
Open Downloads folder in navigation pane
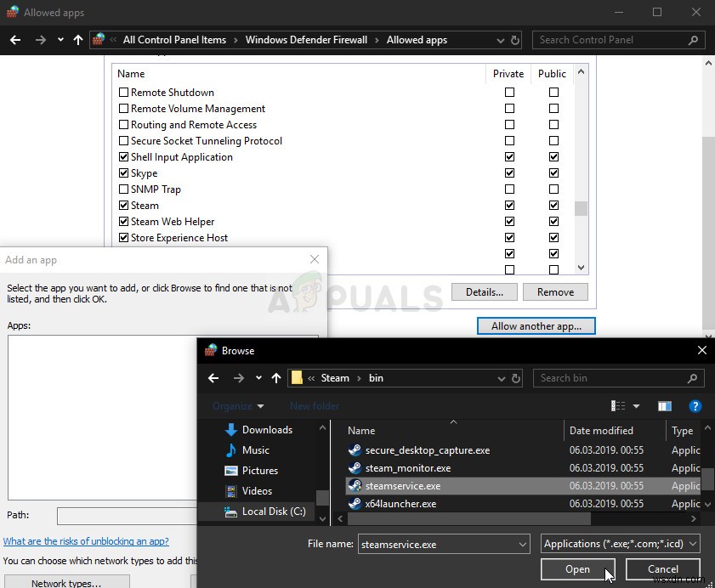click(x=267, y=430)
